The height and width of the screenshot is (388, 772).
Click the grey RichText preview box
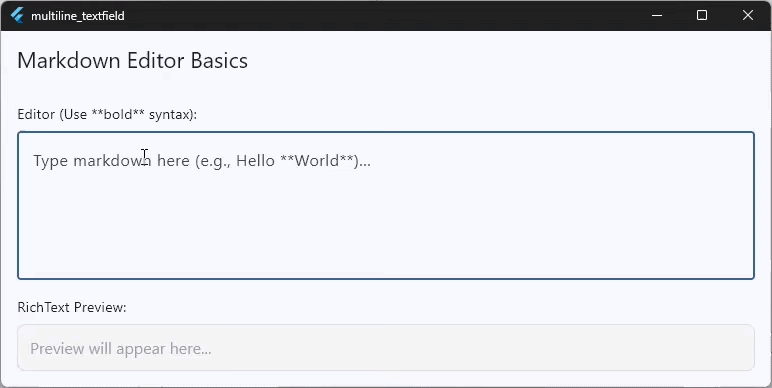pyautogui.click(x=386, y=348)
